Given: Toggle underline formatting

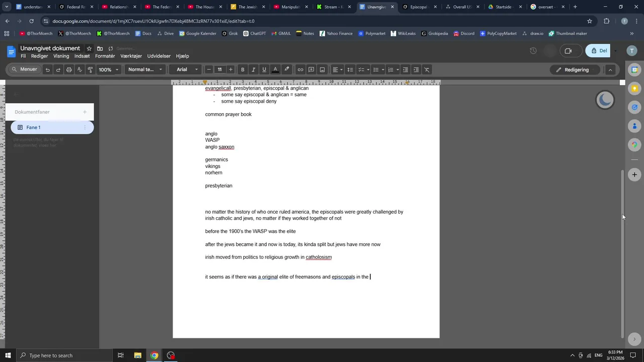Looking at the screenshot, I should (264, 70).
